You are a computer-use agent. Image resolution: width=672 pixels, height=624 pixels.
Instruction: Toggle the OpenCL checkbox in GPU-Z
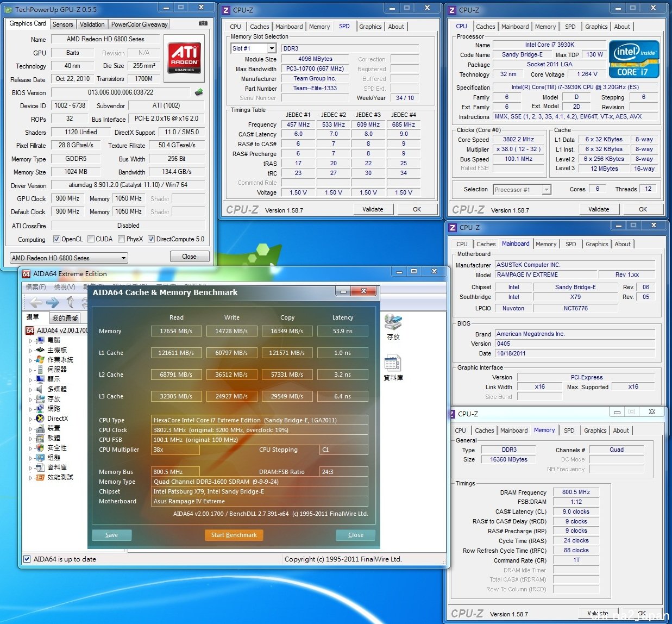pyautogui.click(x=56, y=239)
